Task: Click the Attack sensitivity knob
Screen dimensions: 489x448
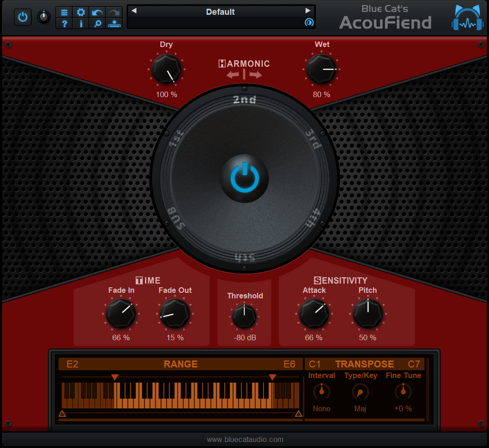Action: coord(314,314)
